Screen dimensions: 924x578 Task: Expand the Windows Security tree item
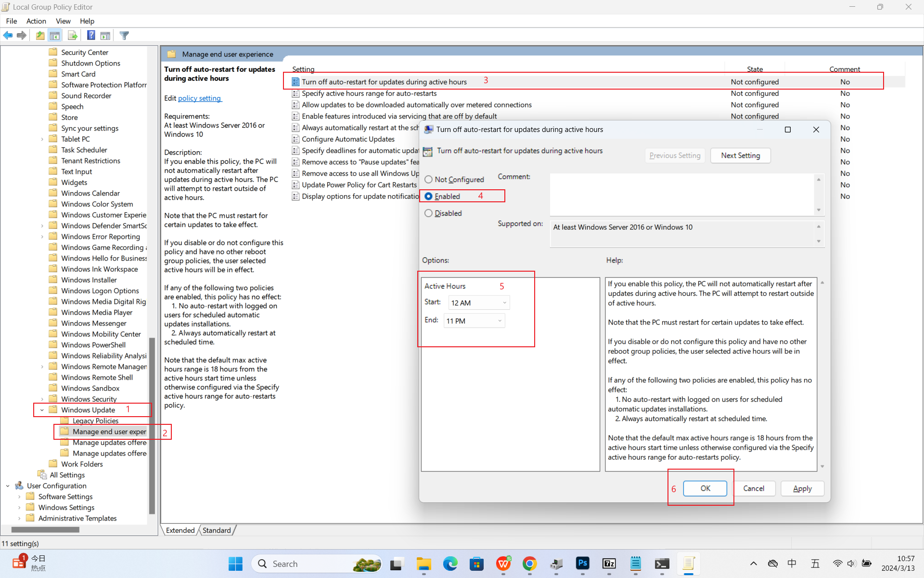click(x=41, y=399)
